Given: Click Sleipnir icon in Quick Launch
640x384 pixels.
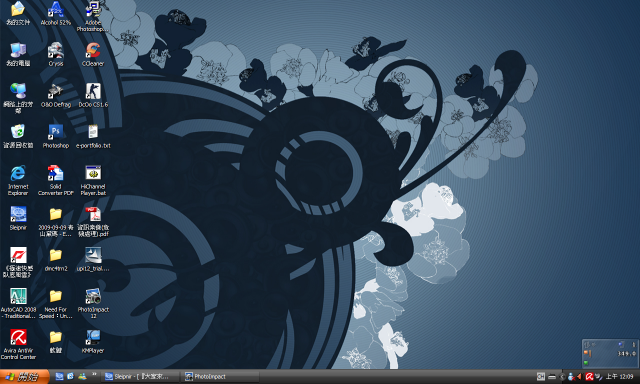Looking at the screenshot, I should (x=59, y=377).
